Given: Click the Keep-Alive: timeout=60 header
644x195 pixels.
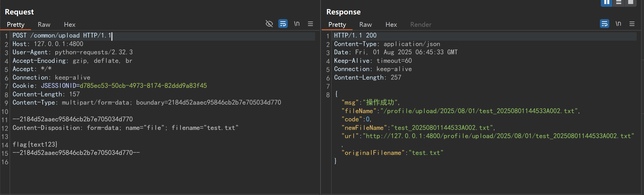Looking at the screenshot, I should 373,61.
